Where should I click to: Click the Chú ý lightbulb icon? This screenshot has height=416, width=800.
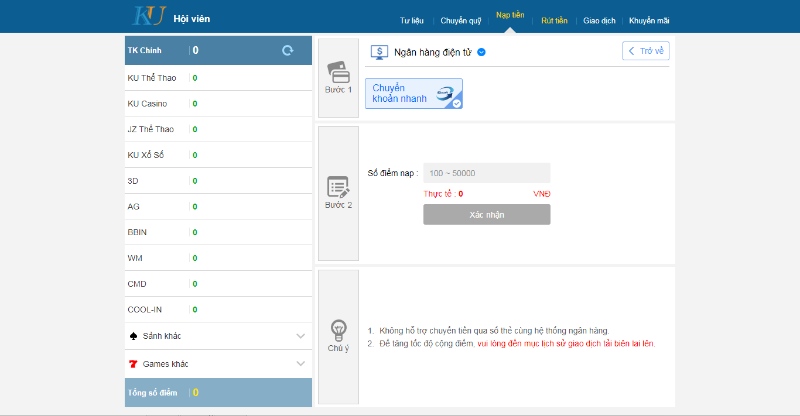[x=338, y=329]
